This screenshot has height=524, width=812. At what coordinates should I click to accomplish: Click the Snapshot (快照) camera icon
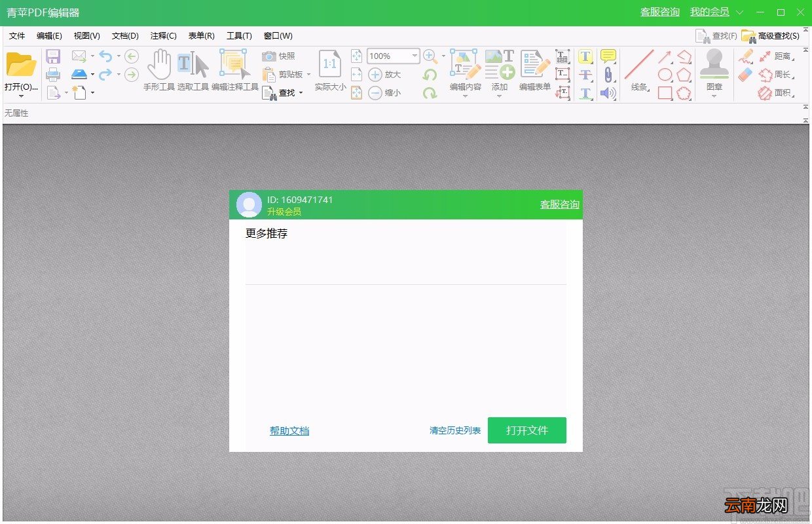coord(269,56)
